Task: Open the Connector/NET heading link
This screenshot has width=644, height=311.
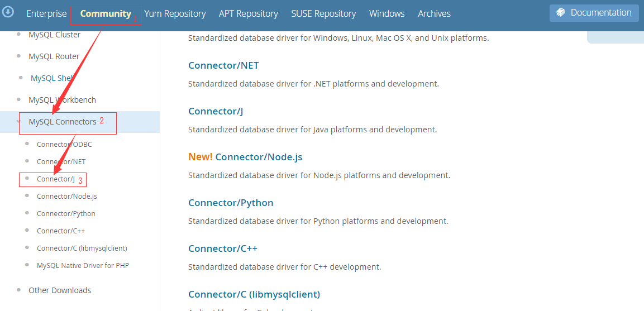Action: (x=223, y=65)
